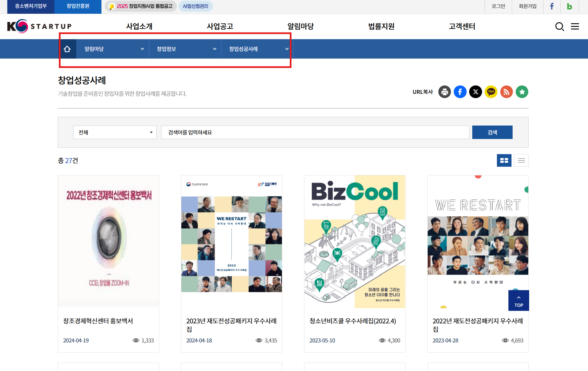Share via the yellow KakaoTalk icon
This screenshot has width=588, height=371.
click(x=491, y=92)
